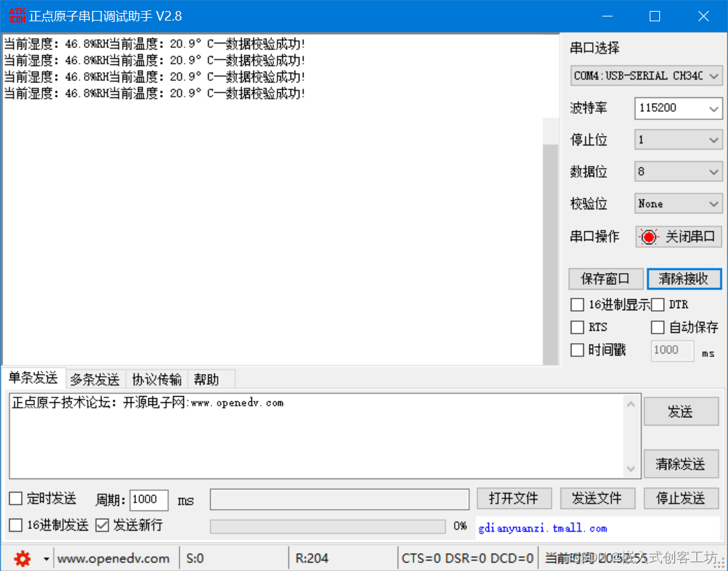This screenshot has height=571, width=728.
Task: Switch to the 协议传输 tab
Action: coord(157,379)
